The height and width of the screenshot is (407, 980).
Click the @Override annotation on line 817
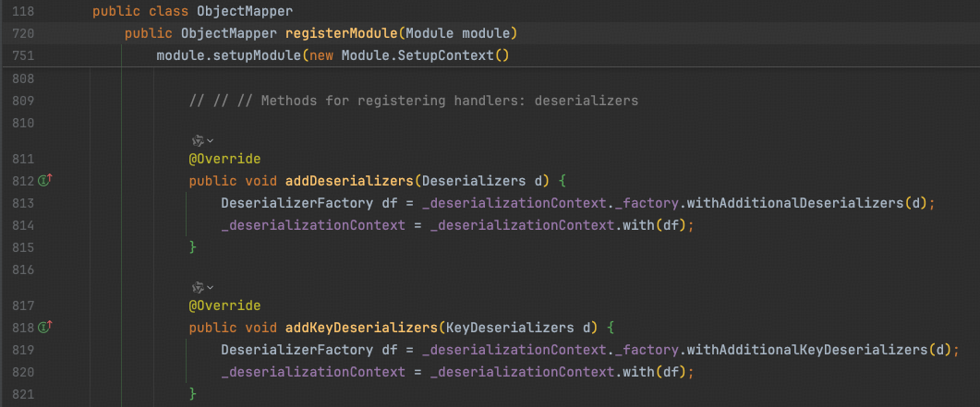click(x=224, y=305)
